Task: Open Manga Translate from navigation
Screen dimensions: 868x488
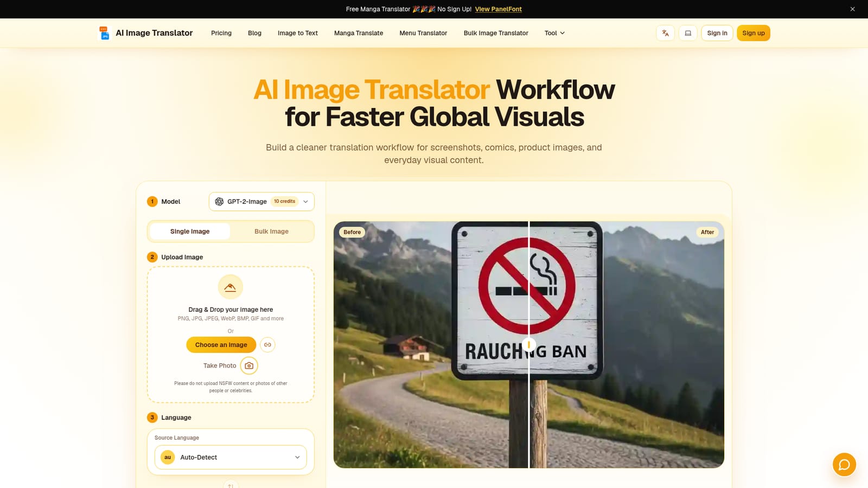Action: click(x=359, y=33)
